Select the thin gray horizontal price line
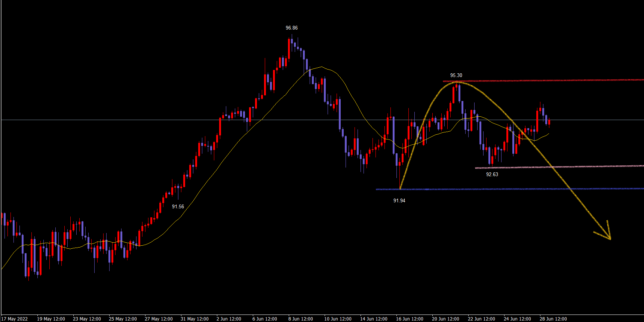644x322 pixels. [112, 120]
